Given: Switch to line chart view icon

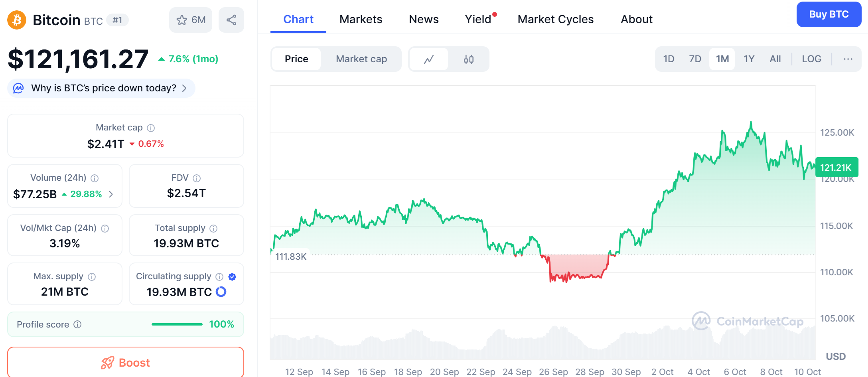Looking at the screenshot, I should [429, 59].
